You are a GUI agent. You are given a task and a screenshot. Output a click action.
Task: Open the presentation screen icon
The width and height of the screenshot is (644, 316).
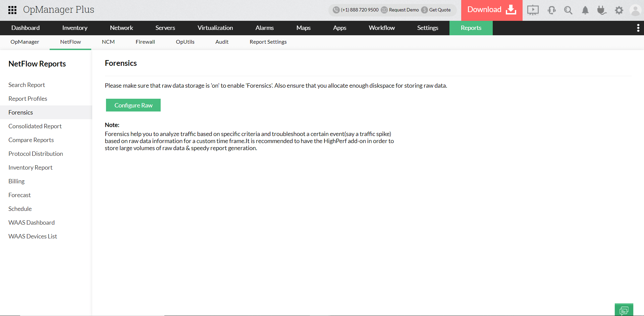coord(533,10)
